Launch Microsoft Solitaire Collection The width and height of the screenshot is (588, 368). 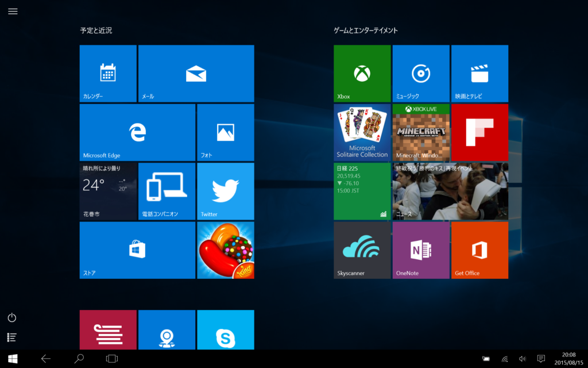point(362,132)
